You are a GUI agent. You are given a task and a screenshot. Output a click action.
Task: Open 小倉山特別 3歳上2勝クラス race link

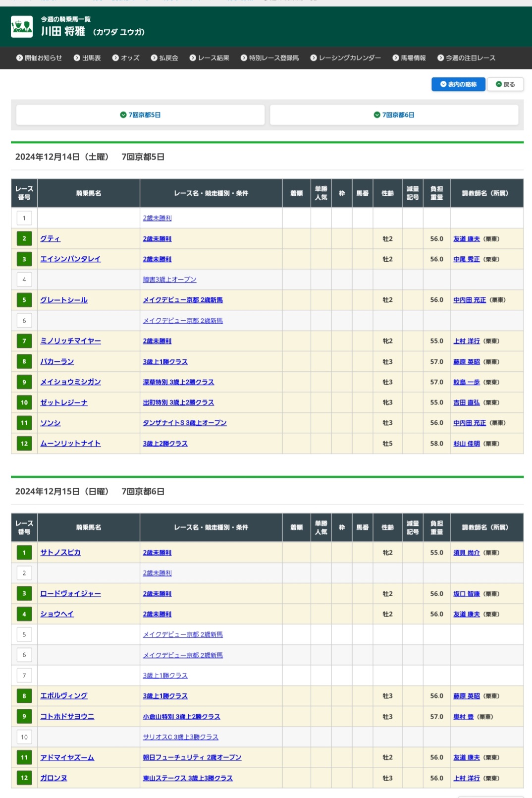(x=181, y=717)
